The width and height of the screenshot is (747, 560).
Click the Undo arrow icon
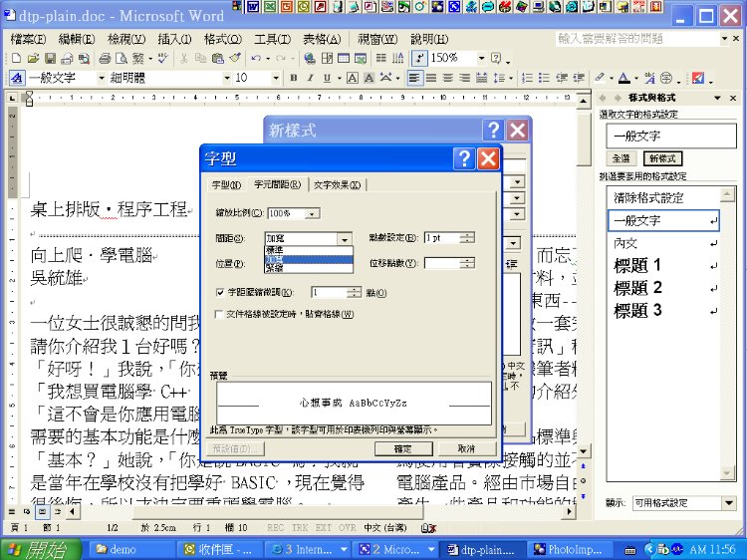pyautogui.click(x=256, y=58)
